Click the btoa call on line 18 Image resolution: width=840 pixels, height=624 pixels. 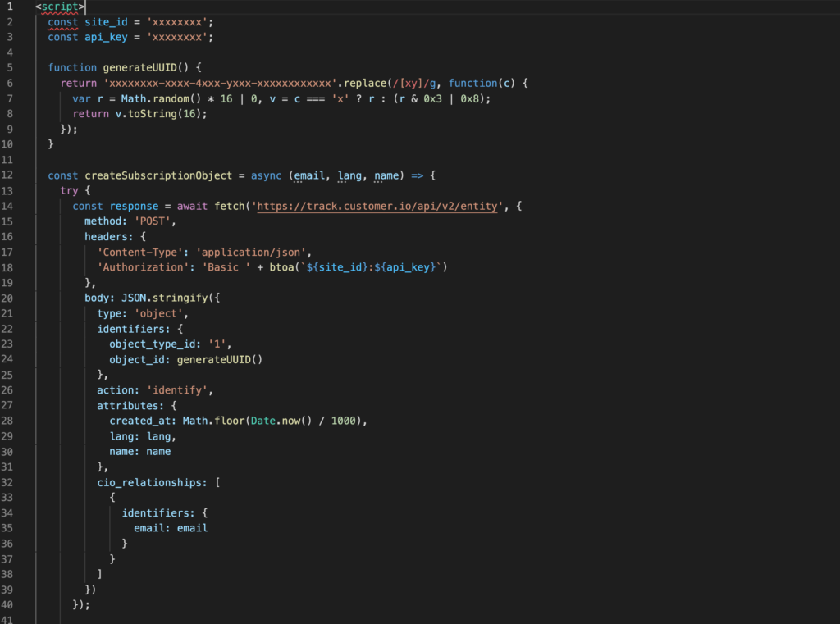coord(358,267)
